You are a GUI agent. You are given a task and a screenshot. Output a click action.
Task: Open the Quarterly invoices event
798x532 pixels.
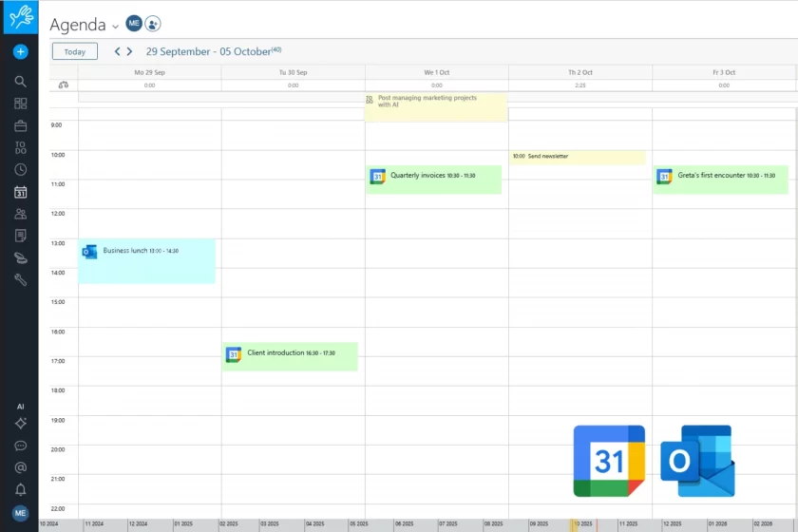point(433,179)
